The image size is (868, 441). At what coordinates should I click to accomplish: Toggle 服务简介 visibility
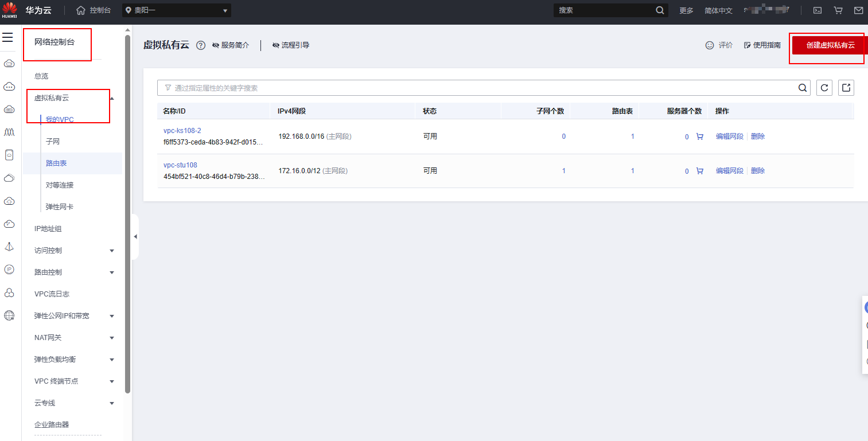click(x=231, y=45)
